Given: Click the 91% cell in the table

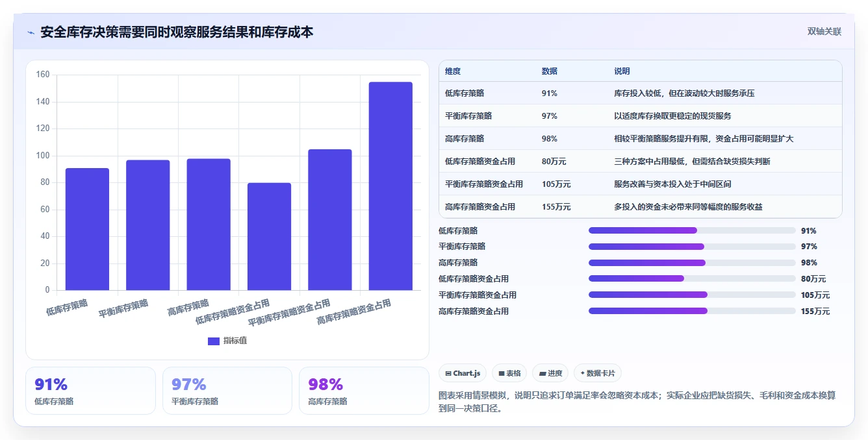Looking at the screenshot, I should [x=549, y=93].
